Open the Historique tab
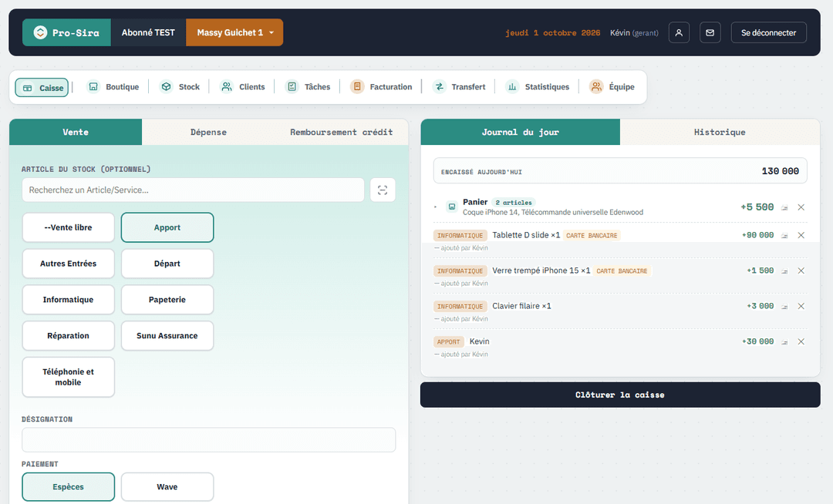This screenshot has height=504, width=833. 720,132
